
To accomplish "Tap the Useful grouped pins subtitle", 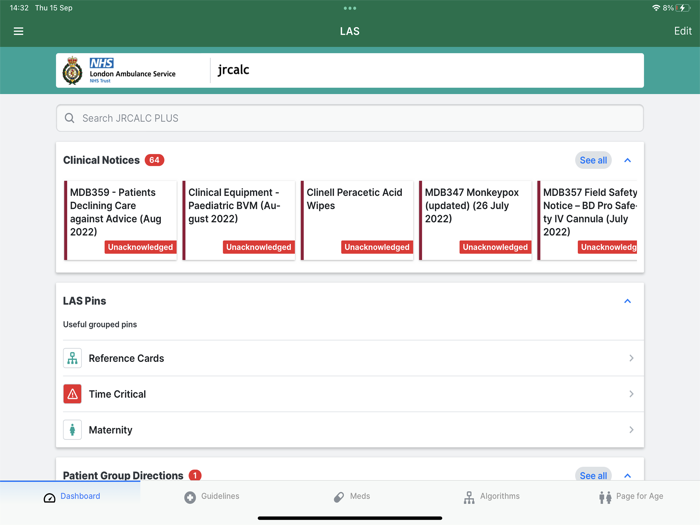I will pyautogui.click(x=100, y=325).
